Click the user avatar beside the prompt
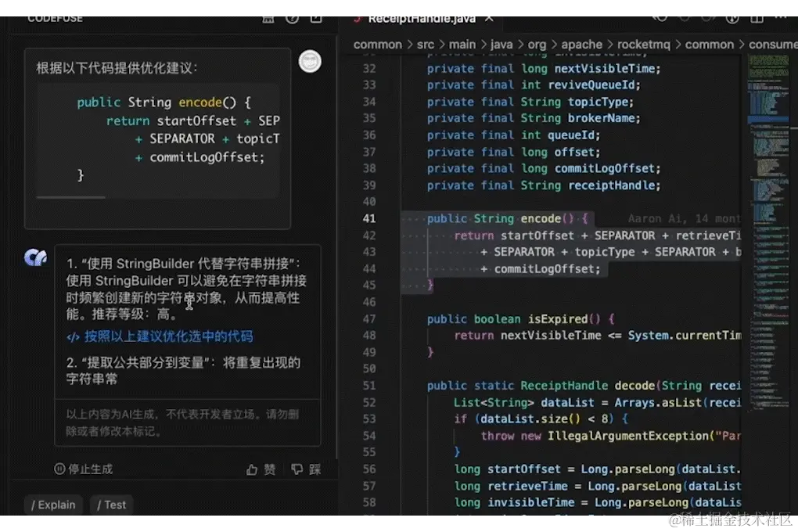This screenshot has width=798, height=532. click(310, 62)
